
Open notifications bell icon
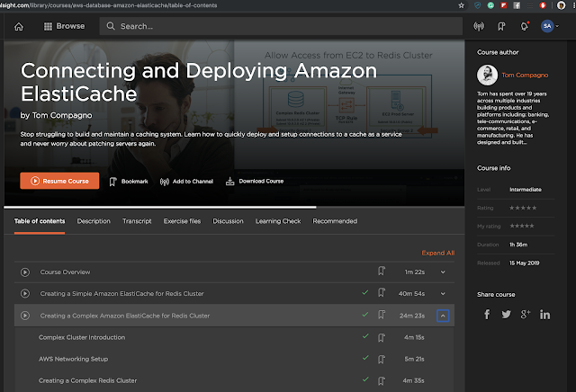pyautogui.click(x=524, y=26)
